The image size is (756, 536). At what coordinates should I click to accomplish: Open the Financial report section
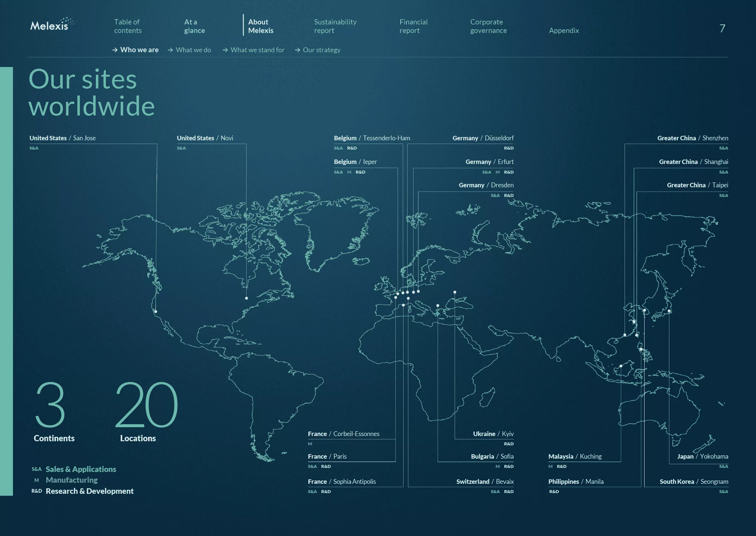414,26
